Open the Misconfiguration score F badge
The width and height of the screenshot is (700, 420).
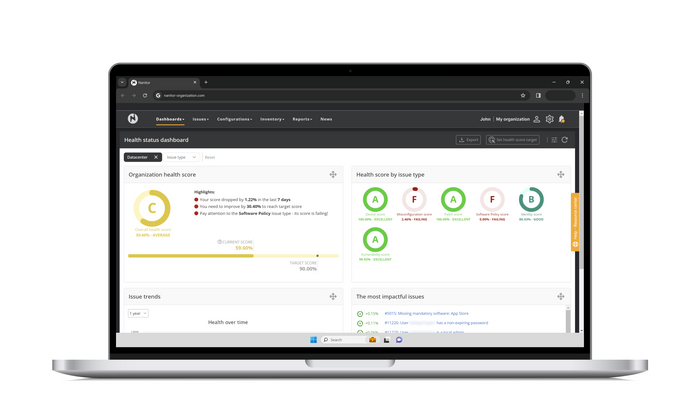(x=414, y=200)
